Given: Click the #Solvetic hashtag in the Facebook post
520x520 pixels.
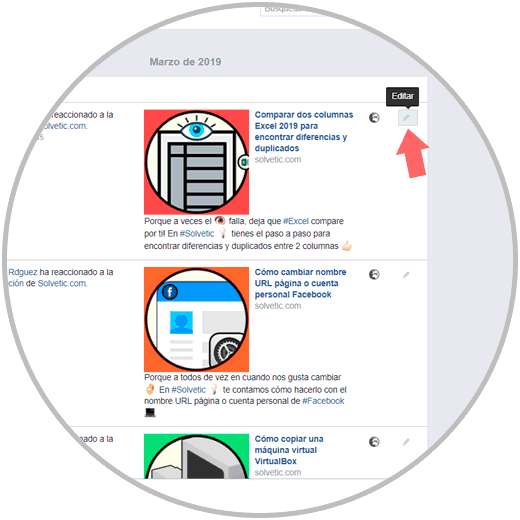Looking at the screenshot, I should tap(189, 389).
